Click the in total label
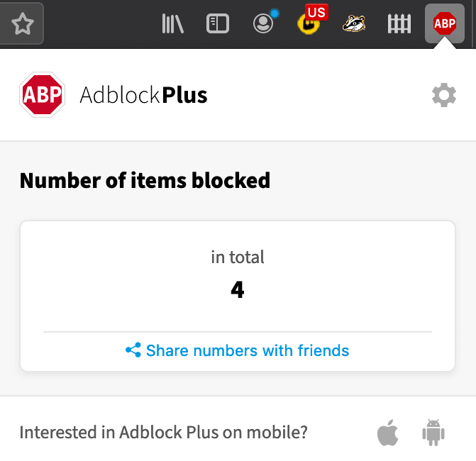Viewport: 476px width, 461px height. pyautogui.click(x=238, y=257)
